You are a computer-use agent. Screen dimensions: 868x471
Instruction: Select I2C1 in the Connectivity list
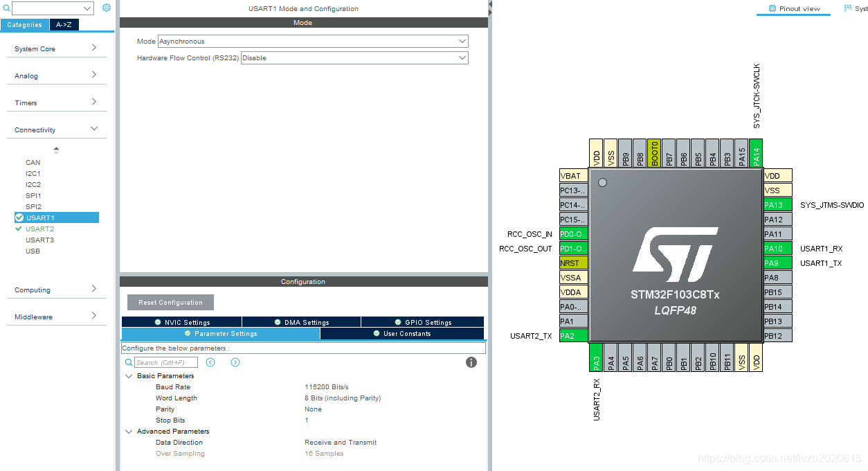[33, 173]
